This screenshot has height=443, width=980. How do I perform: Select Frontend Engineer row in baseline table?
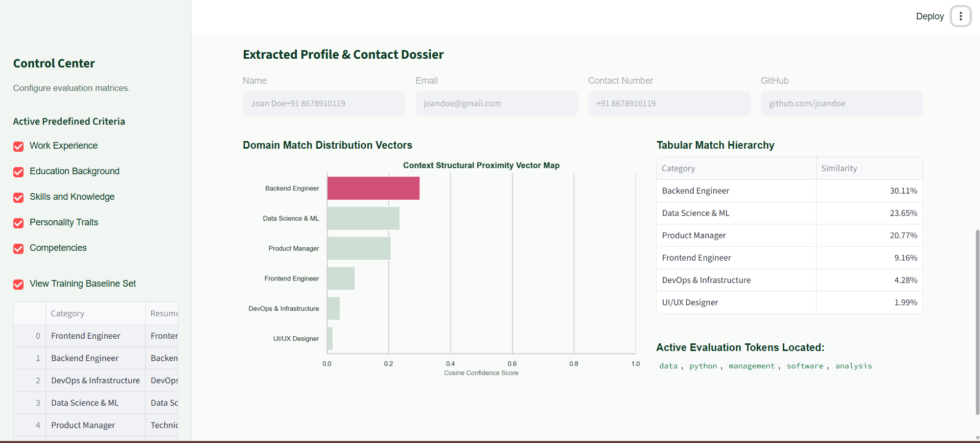click(x=96, y=336)
